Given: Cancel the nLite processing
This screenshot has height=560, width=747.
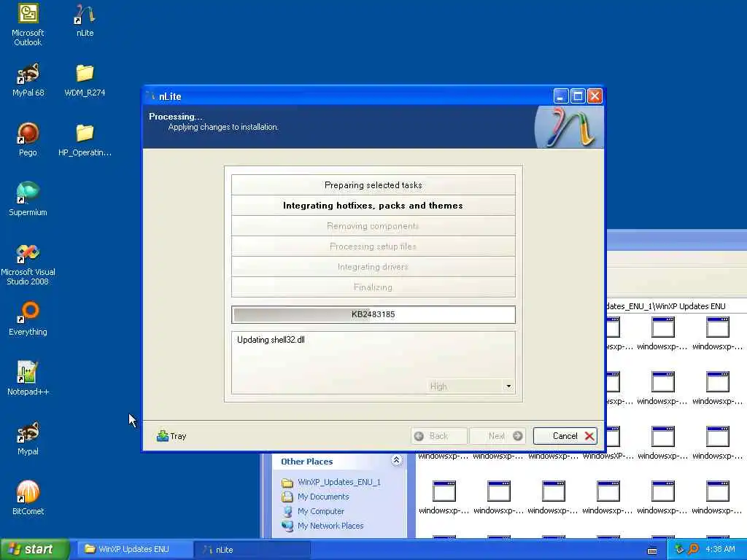Looking at the screenshot, I should [x=565, y=436].
